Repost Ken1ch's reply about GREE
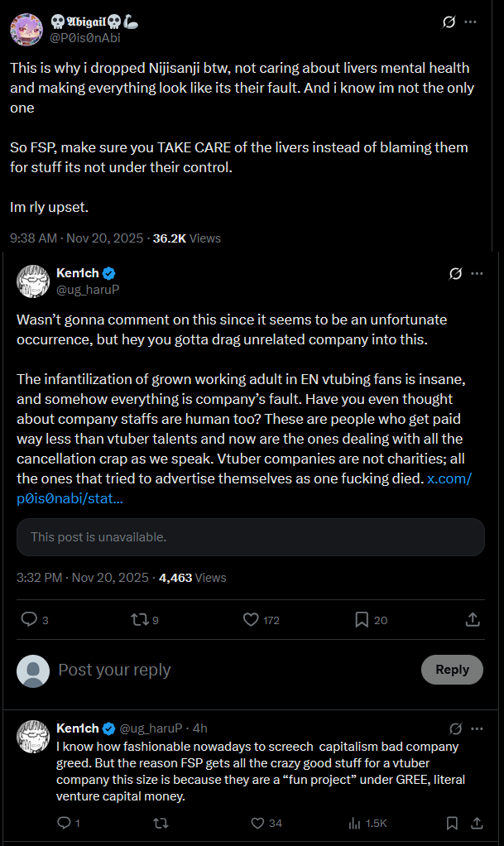504x846 pixels. (161, 823)
